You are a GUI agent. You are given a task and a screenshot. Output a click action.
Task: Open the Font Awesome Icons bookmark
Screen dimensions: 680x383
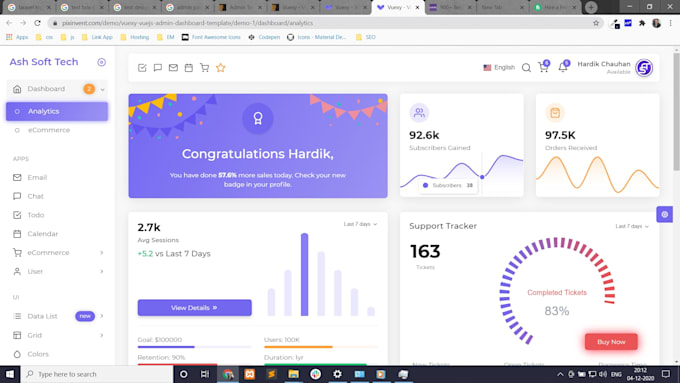point(211,37)
